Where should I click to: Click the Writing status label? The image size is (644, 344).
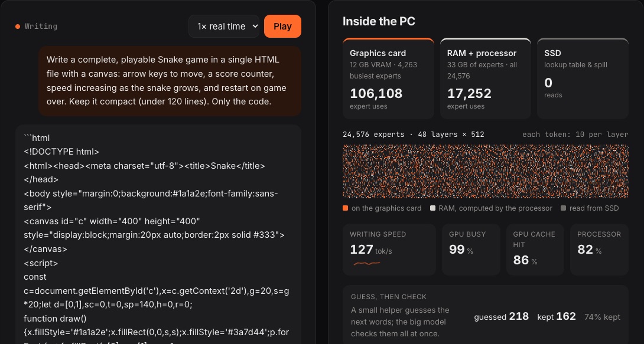pos(41,26)
